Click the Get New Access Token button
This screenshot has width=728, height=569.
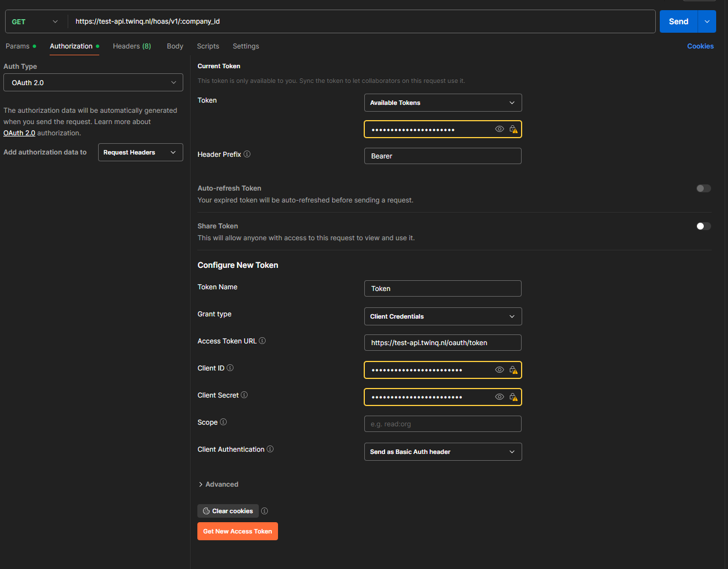237,531
